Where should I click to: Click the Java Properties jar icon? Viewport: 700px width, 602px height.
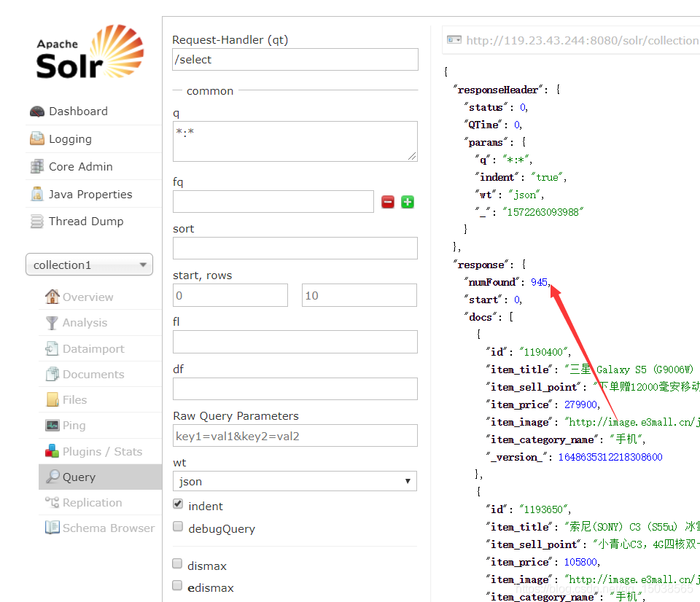click(37, 194)
